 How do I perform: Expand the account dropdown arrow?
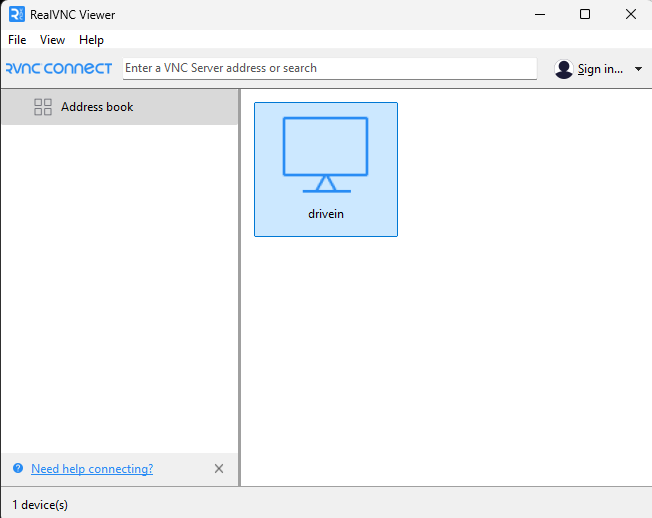[x=639, y=69]
